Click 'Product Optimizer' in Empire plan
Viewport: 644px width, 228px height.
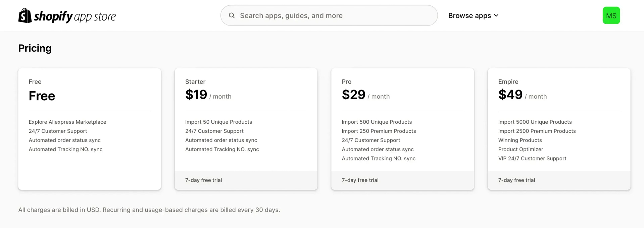pos(521,149)
